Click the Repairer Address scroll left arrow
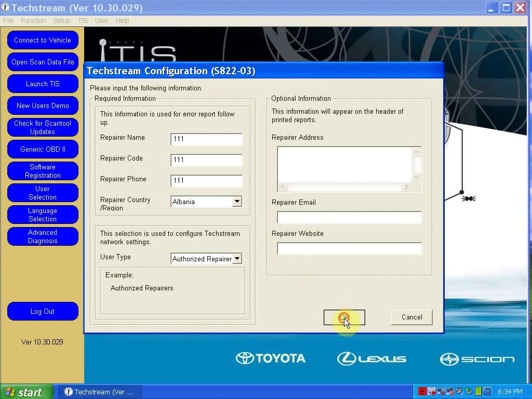This screenshot has height=399, width=532. pyautogui.click(x=282, y=187)
